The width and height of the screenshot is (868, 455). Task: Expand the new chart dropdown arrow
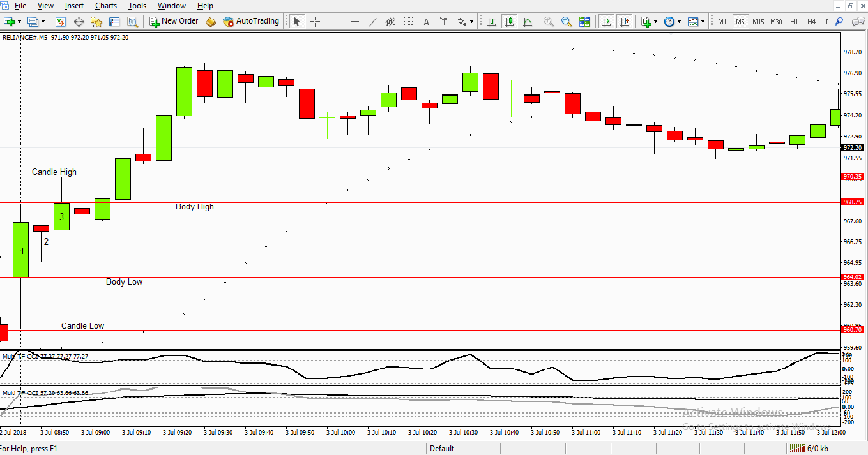[19, 22]
